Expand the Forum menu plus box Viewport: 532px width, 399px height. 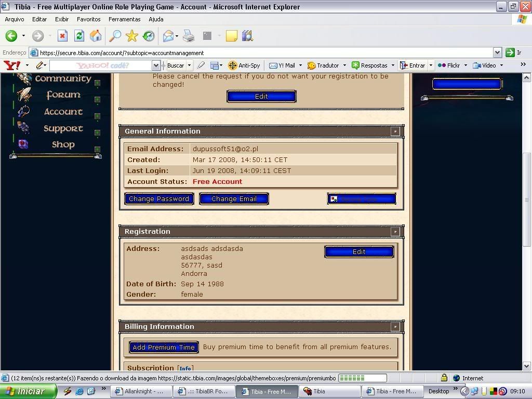coord(97,100)
